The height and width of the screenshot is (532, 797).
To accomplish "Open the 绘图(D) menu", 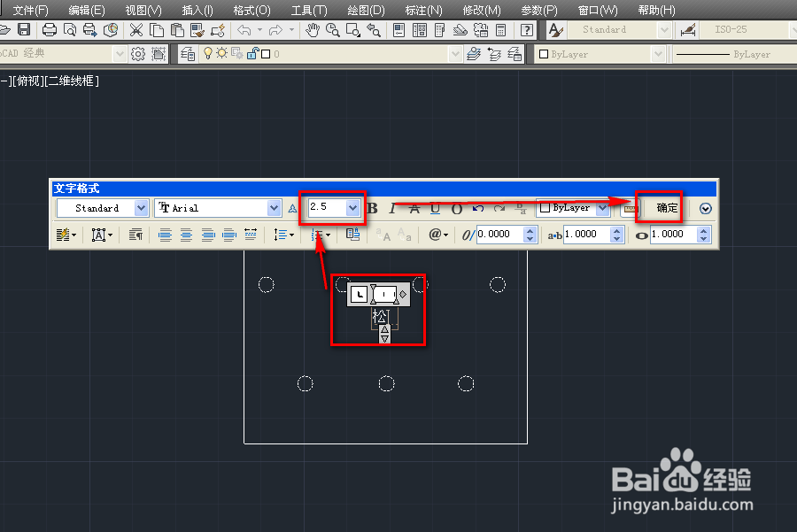I will click(366, 10).
